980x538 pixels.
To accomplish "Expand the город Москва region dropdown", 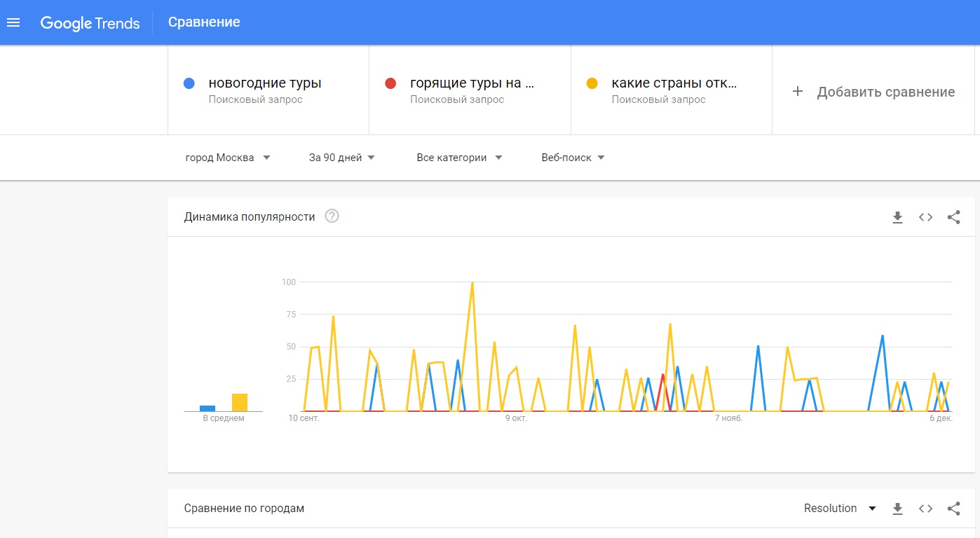I will click(228, 158).
